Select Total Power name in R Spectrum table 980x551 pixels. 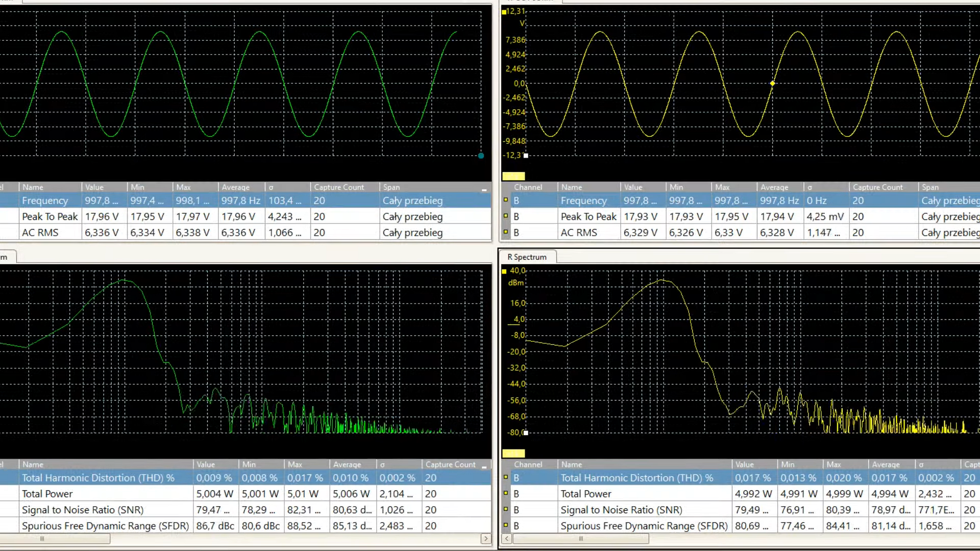(586, 493)
